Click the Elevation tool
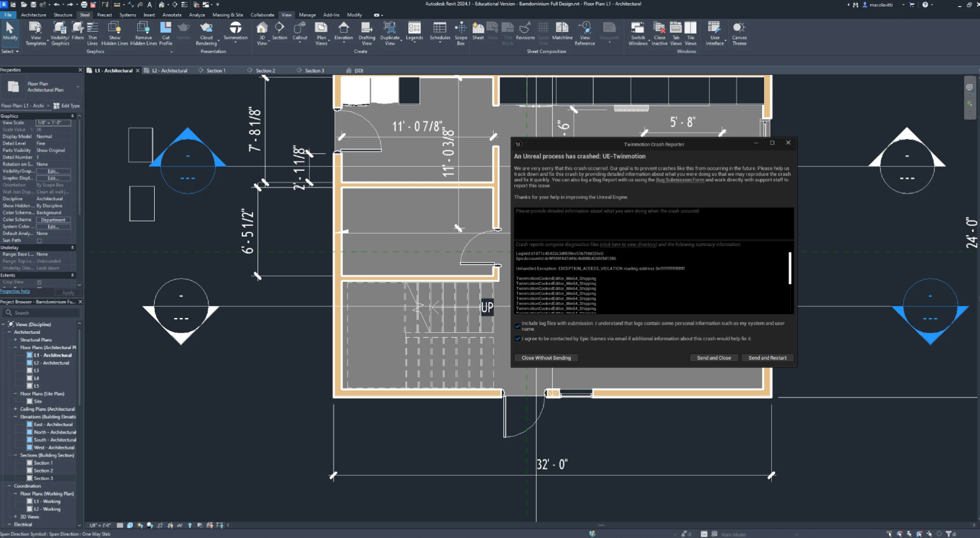This screenshot has width=980, height=538. (344, 31)
